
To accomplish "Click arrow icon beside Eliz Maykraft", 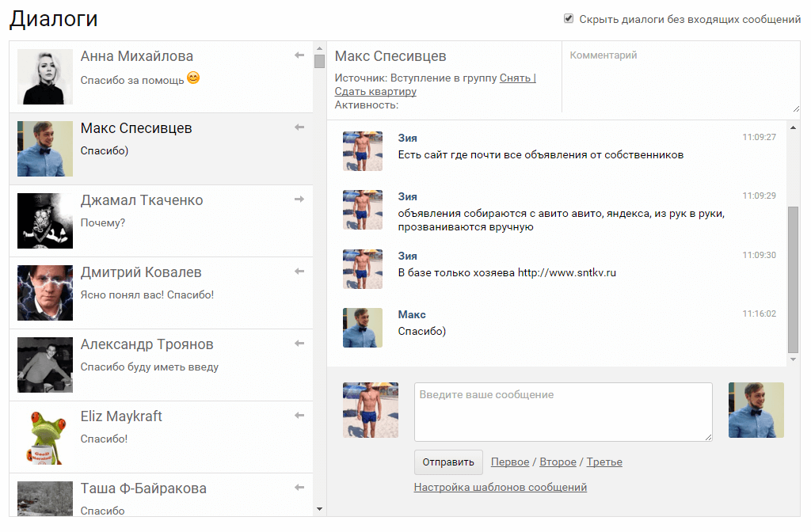I will coord(299,416).
